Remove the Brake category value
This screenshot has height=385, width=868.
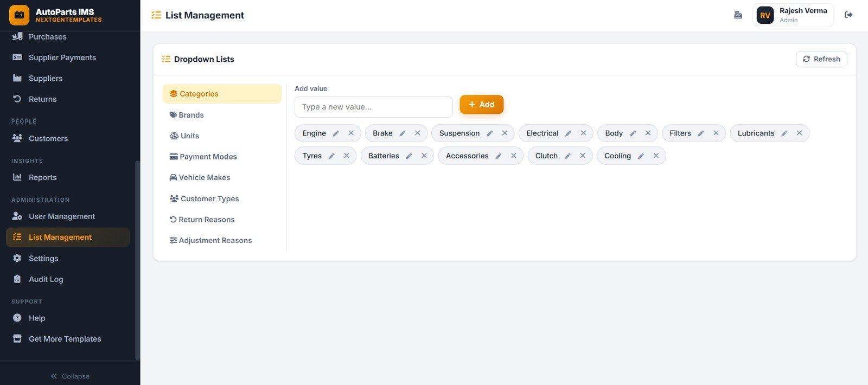(418, 133)
